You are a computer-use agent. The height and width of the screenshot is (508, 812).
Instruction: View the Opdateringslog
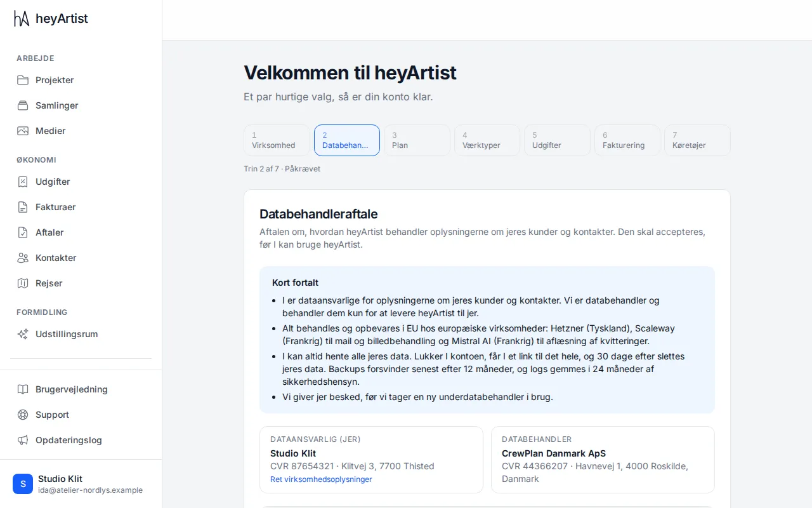pos(81,440)
